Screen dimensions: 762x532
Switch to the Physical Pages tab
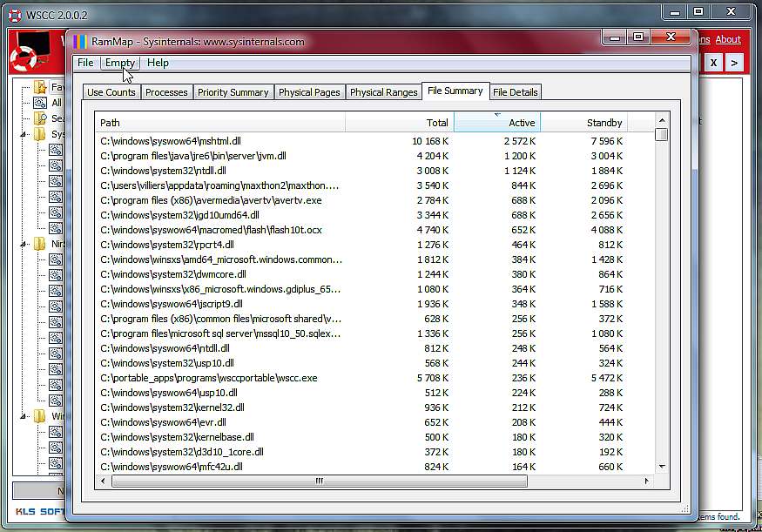tap(309, 92)
